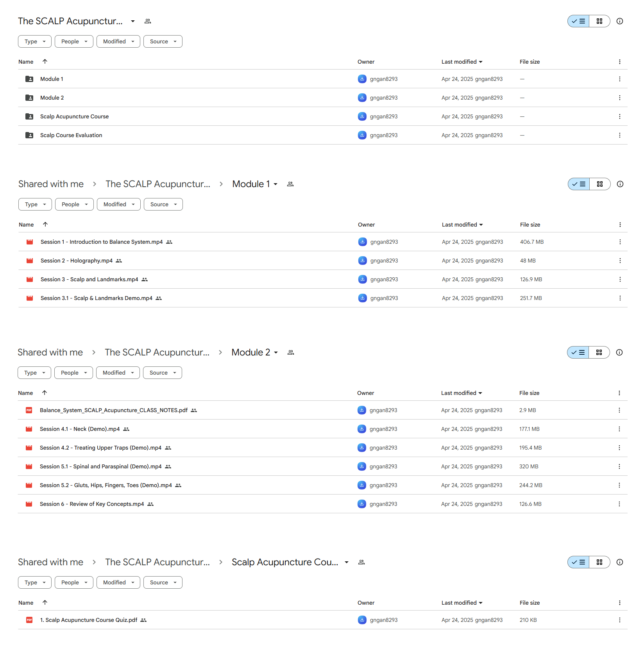Viewport: 644px width, 650px height.
Task: Open column options menu in the Module 1 list header
Action: [x=620, y=225]
